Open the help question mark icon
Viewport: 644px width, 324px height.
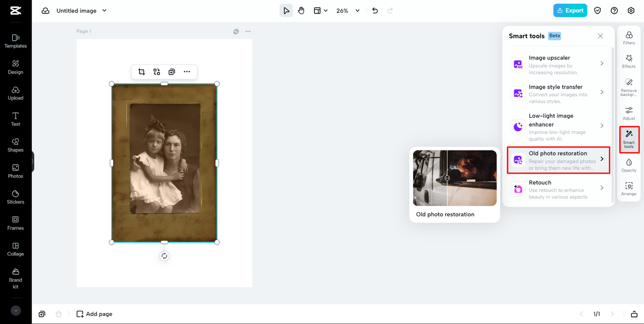click(x=614, y=11)
